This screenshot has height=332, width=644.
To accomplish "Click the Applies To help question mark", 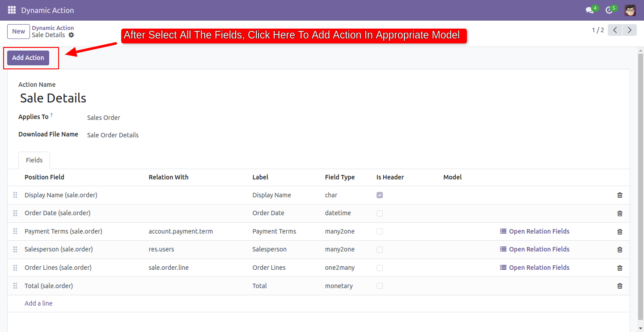I will tap(51, 115).
